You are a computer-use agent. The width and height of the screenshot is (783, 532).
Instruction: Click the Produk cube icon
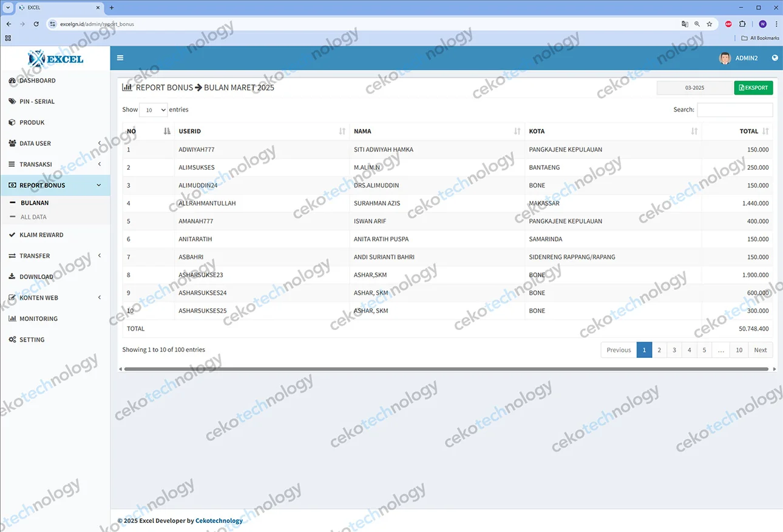pyautogui.click(x=12, y=123)
